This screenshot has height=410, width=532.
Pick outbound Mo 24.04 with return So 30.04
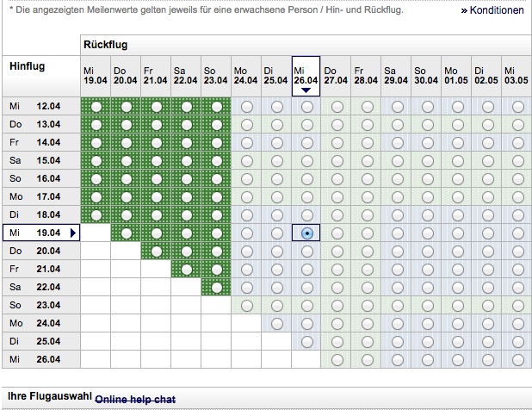[427, 323]
